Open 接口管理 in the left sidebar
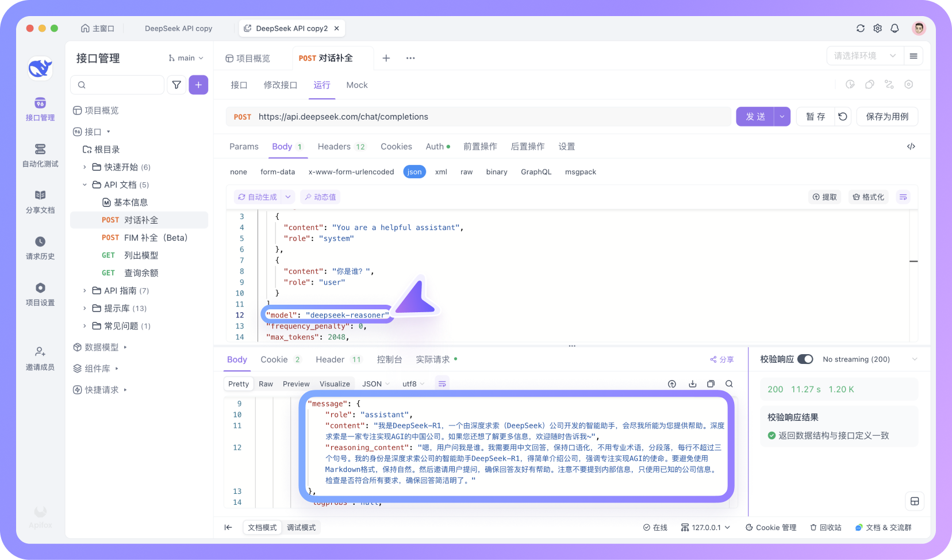 [40, 109]
